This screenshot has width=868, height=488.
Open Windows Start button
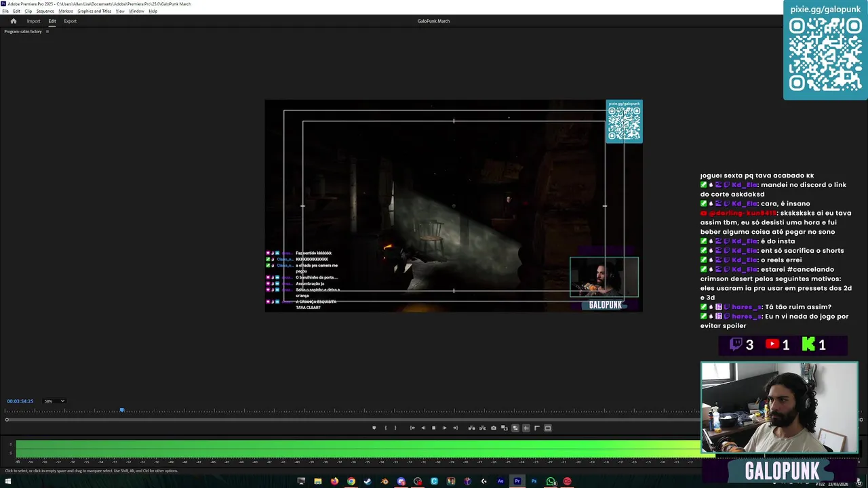coord(8,481)
